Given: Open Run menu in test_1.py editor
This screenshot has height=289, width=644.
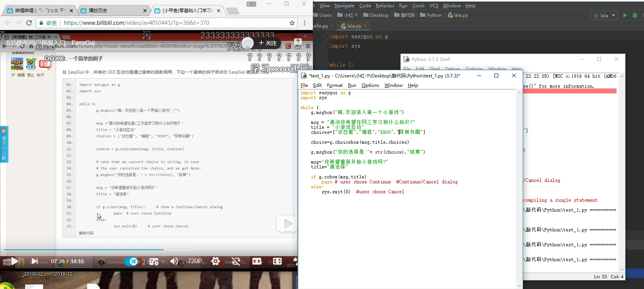Looking at the screenshot, I should coord(352,85).
